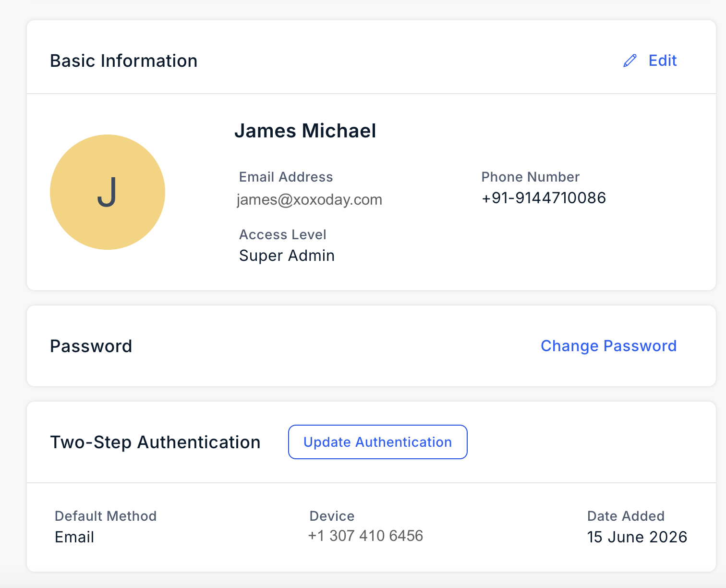Click the pencil edit icon
Viewport: 726px width, 588px height.
629,61
